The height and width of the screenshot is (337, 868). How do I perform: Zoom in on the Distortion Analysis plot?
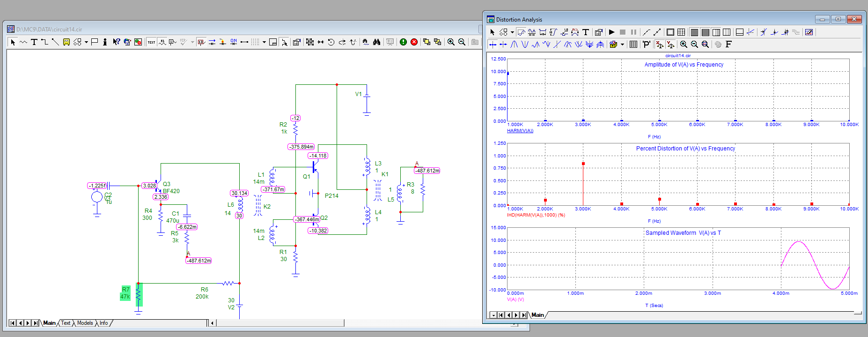pos(684,45)
